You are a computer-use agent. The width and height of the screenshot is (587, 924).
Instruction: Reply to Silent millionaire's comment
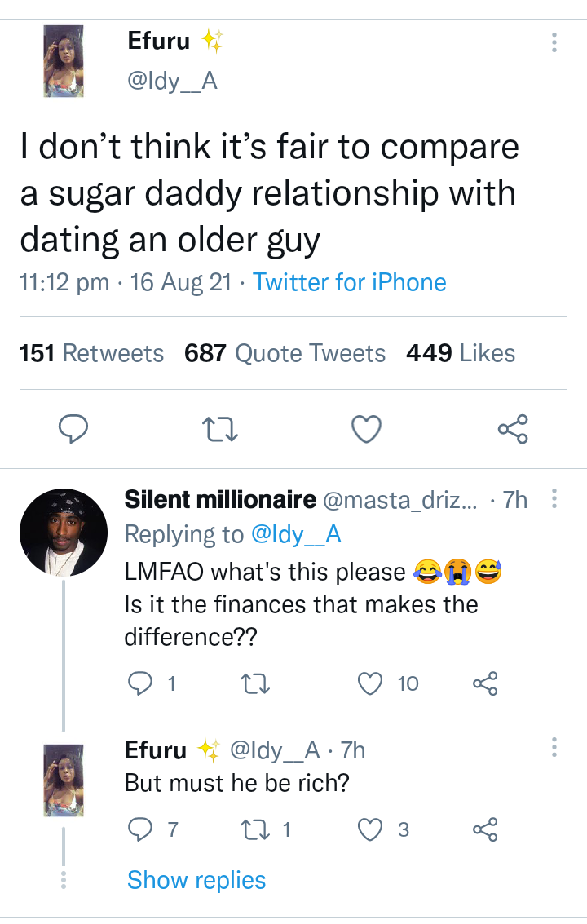pyautogui.click(x=141, y=683)
